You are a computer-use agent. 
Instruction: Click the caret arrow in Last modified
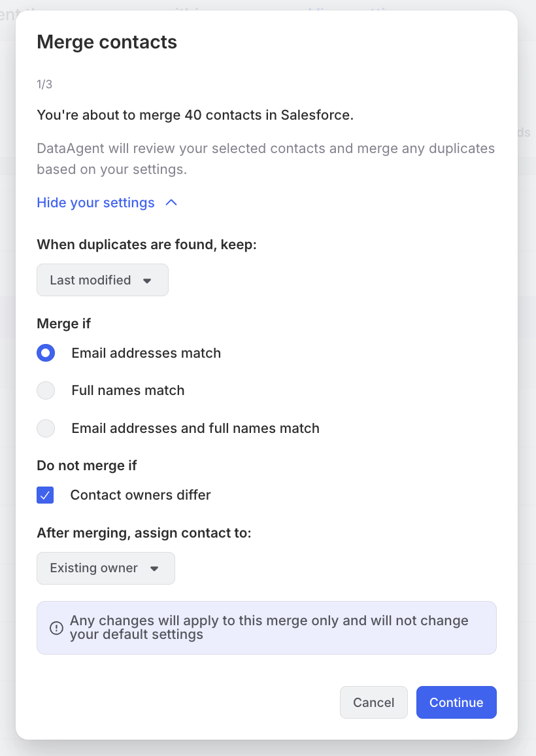pos(147,281)
